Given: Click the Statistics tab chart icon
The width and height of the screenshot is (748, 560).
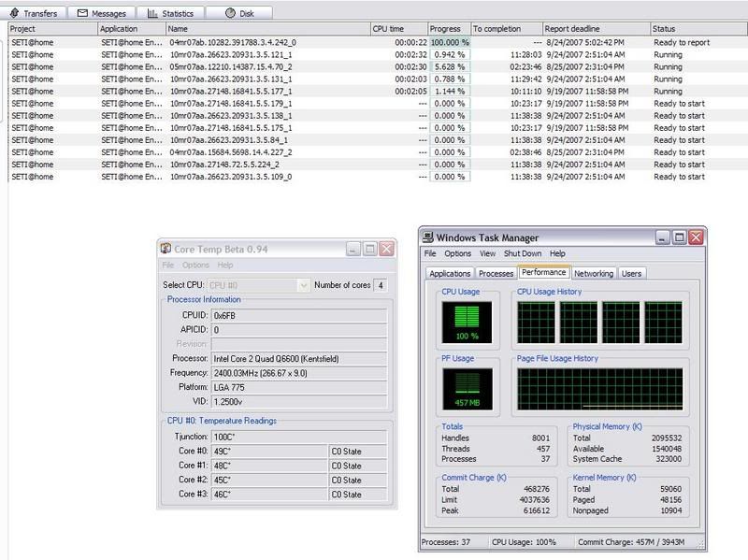Looking at the screenshot, I should [x=152, y=14].
